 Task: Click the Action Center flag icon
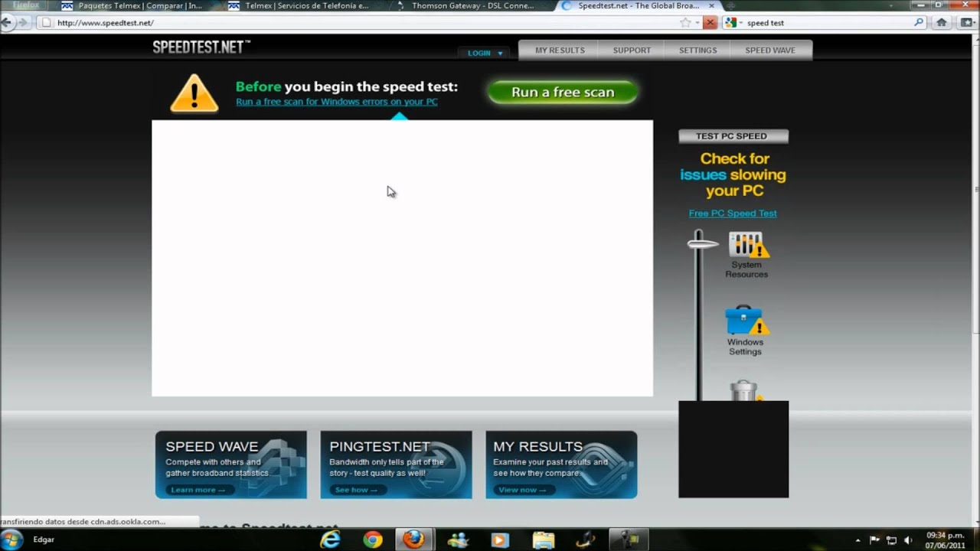(874, 540)
